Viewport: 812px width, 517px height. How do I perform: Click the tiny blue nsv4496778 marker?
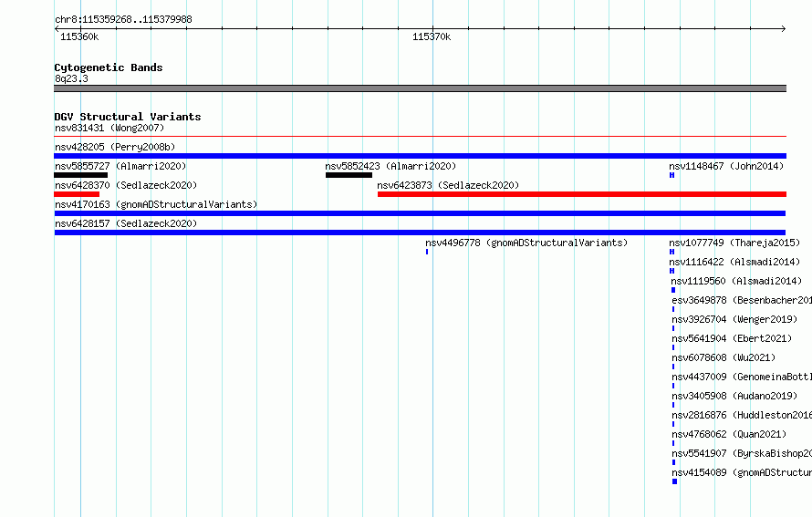pos(427,252)
